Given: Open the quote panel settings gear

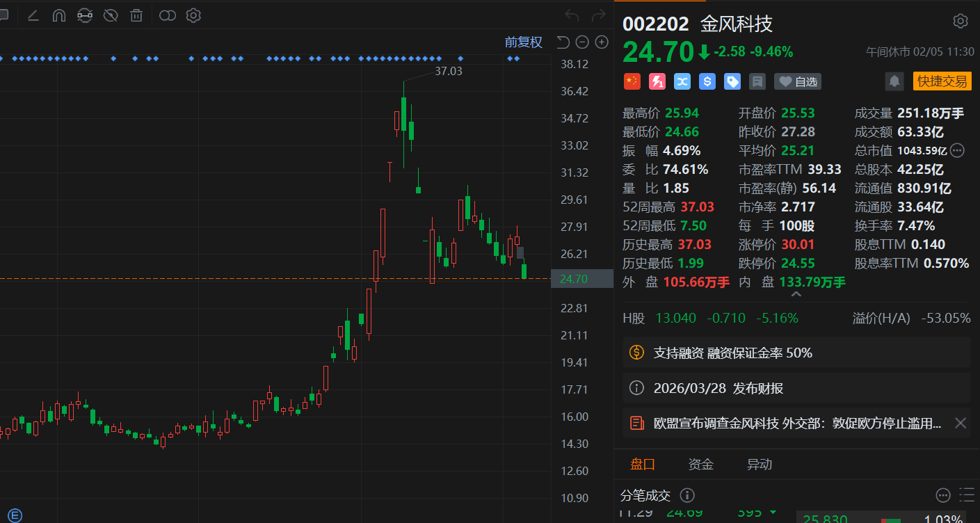Looking at the screenshot, I should point(961,21).
